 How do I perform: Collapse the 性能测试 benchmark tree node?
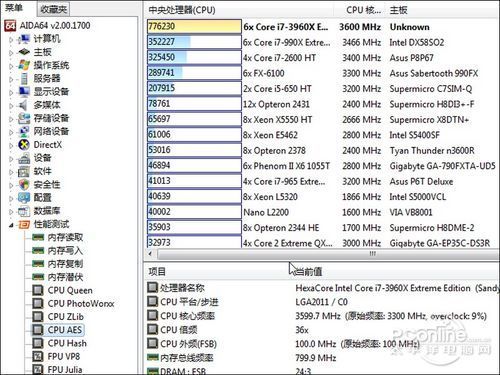(11, 225)
